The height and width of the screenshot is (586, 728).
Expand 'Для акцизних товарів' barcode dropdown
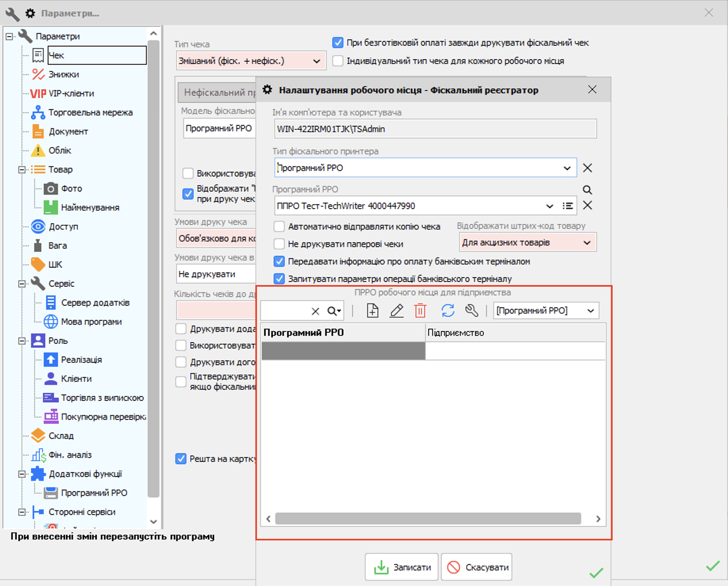coord(587,243)
